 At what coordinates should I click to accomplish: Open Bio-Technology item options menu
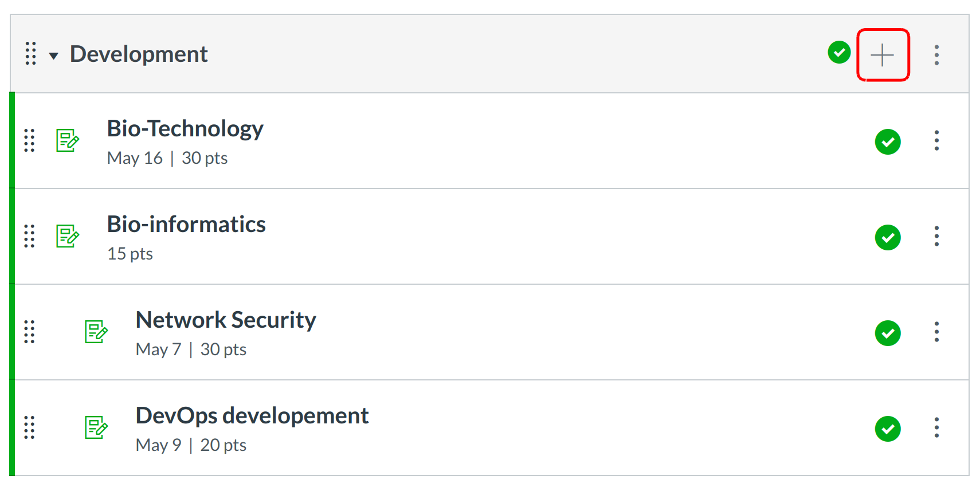tap(936, 140)
